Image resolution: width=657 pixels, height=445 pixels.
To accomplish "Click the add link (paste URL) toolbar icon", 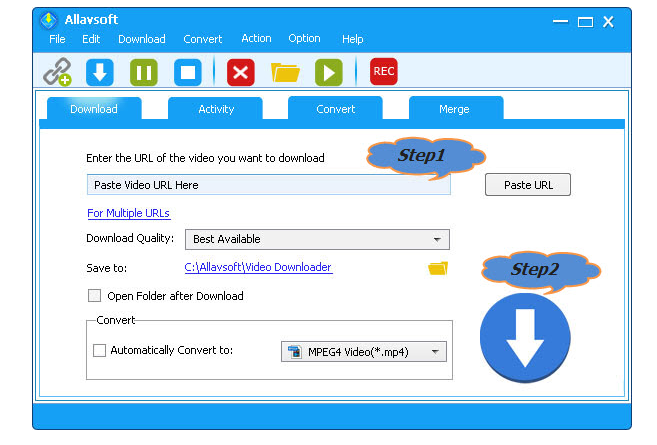I will point(56,71).
